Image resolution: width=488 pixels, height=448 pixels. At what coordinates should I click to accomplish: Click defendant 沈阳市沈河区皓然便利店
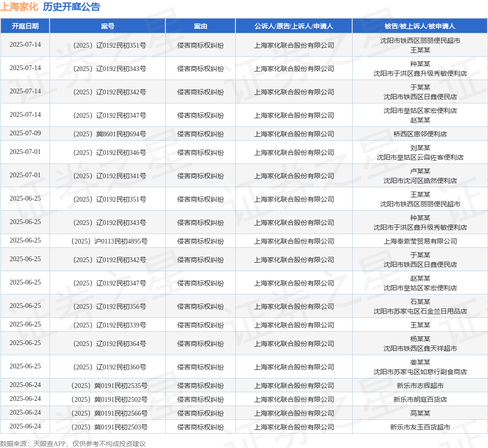tap(420, 181)
